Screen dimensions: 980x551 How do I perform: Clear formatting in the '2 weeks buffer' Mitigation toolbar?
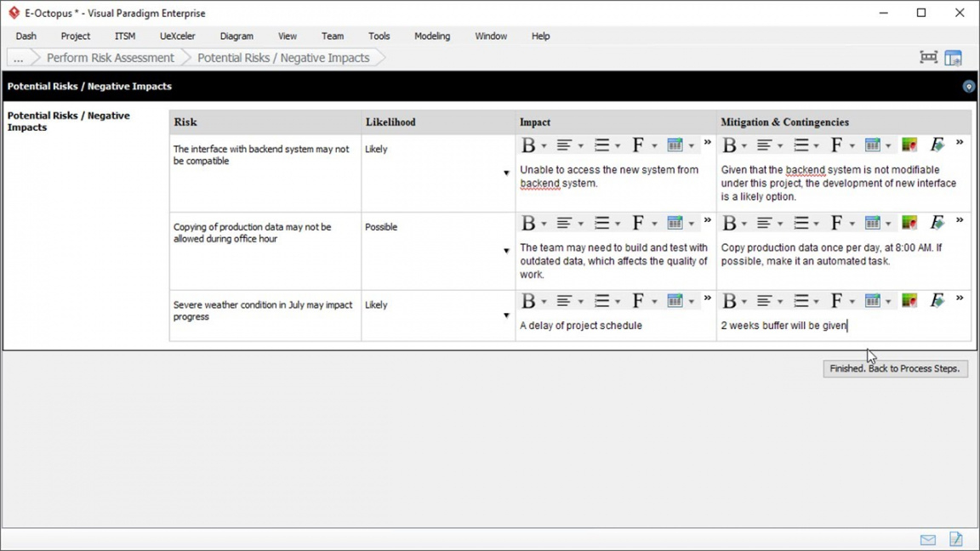pyautogui.click(x=937, y=301)
